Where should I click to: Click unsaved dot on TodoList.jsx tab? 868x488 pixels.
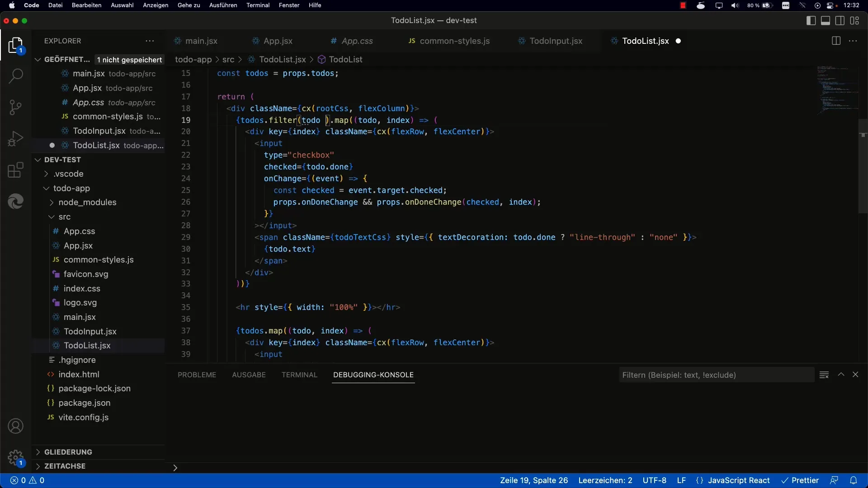click(x=678, y=41)
